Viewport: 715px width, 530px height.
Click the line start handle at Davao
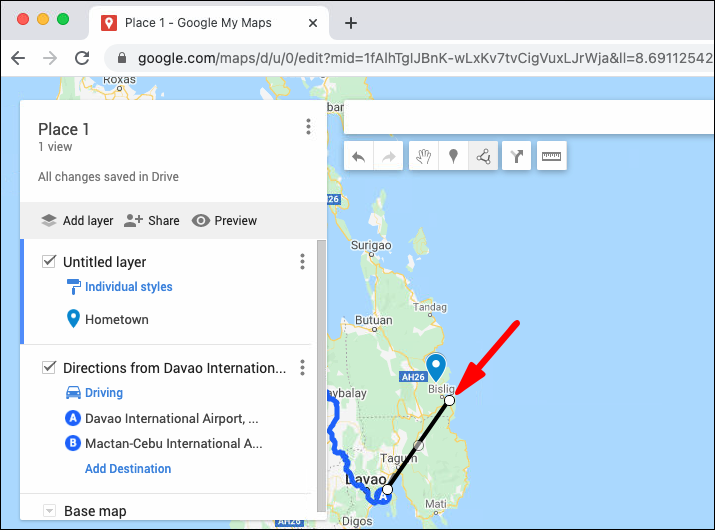tap(387, 489)
